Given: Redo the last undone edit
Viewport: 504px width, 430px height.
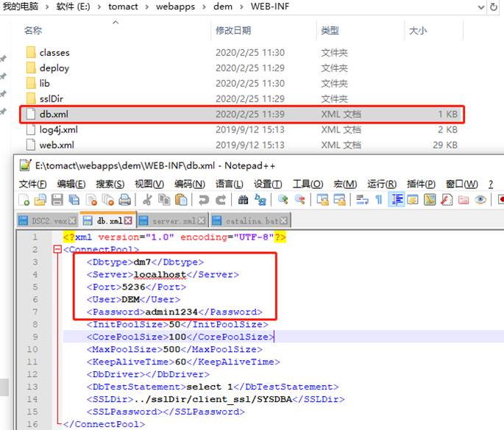Looking at the screenshot, I should (221, 200).
